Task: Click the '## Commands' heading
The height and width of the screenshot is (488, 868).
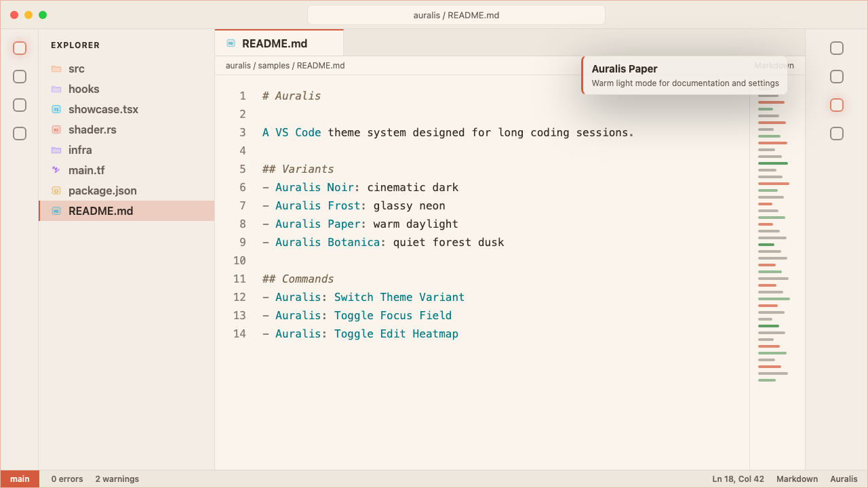Action: pos(298,279)
